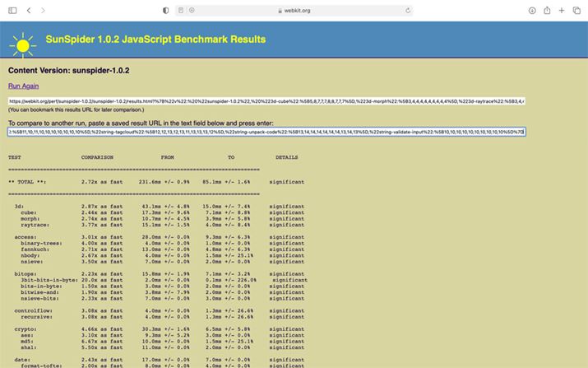Toggle the Safari sidebar
The image size is (588, 368).
12,11
